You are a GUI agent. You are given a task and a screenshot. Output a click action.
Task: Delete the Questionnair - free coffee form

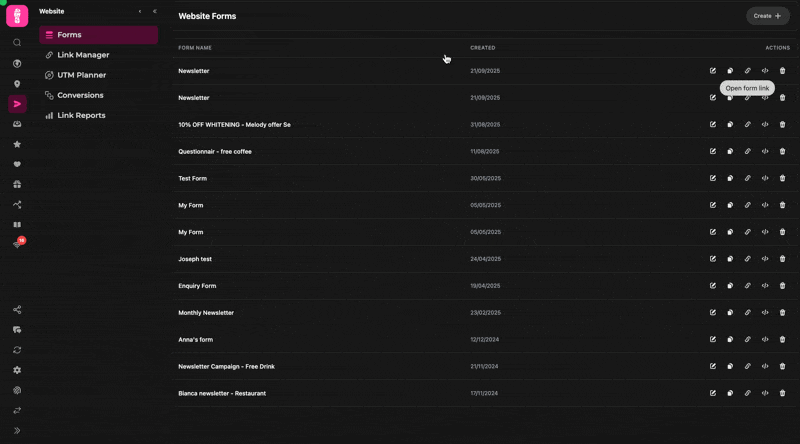(782, 151)
